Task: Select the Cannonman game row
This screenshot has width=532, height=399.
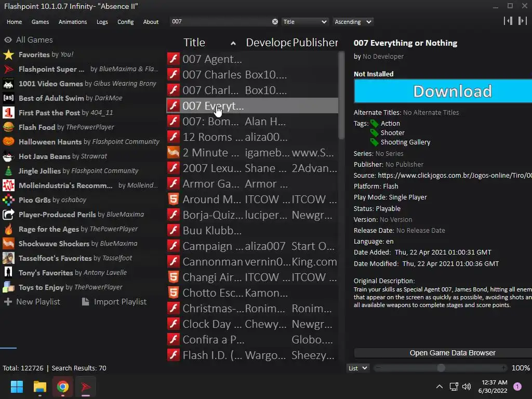Action: tap(252, 262)
